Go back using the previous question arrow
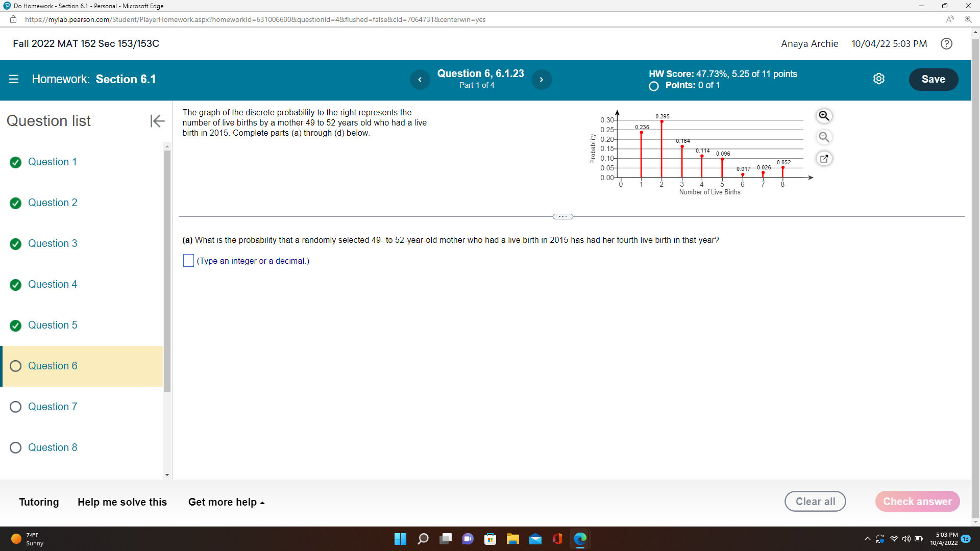 coord(420,80)
